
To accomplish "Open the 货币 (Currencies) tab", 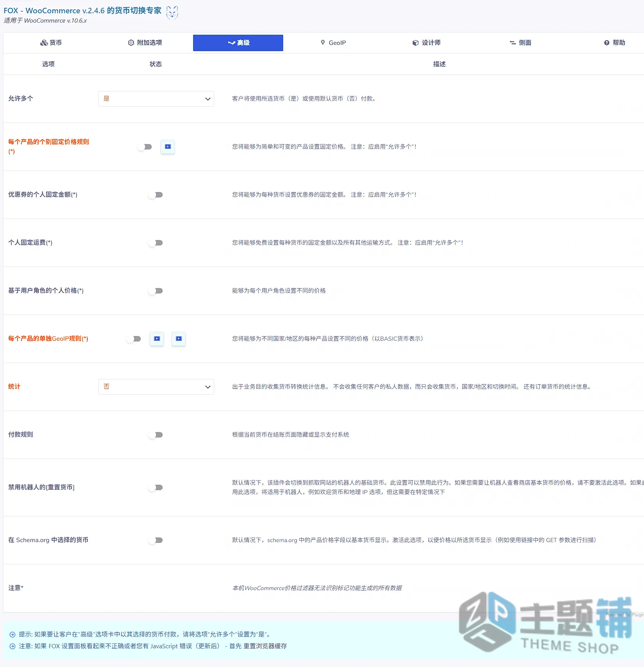I will coord(51,43).
